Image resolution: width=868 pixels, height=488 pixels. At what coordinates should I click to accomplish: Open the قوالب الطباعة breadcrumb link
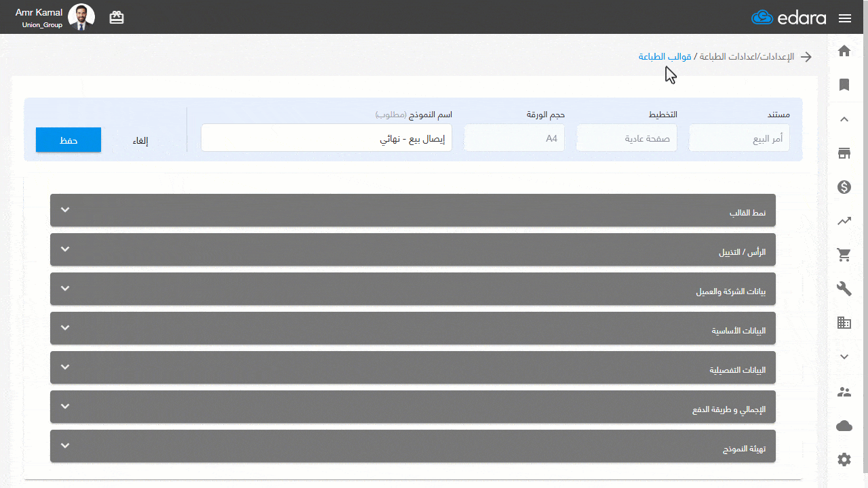click(x=665, y=57)
